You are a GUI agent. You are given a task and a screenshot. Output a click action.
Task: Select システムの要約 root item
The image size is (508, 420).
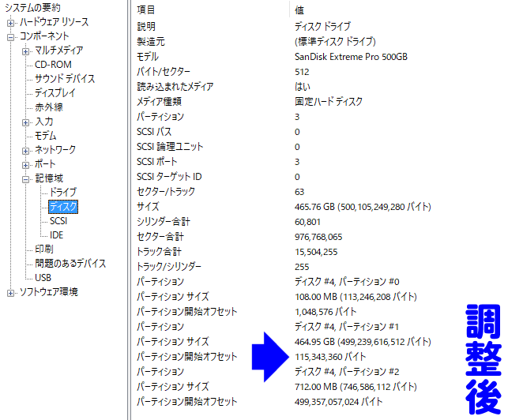coord(32,7)
